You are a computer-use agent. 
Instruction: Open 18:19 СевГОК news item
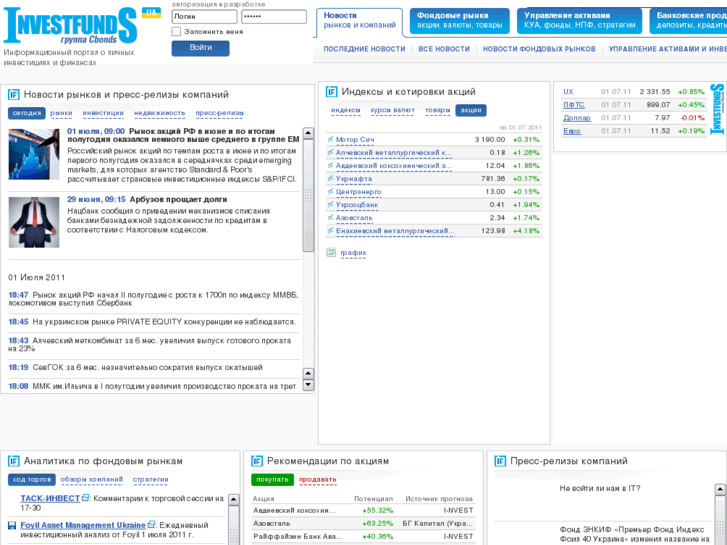point(147,367)
